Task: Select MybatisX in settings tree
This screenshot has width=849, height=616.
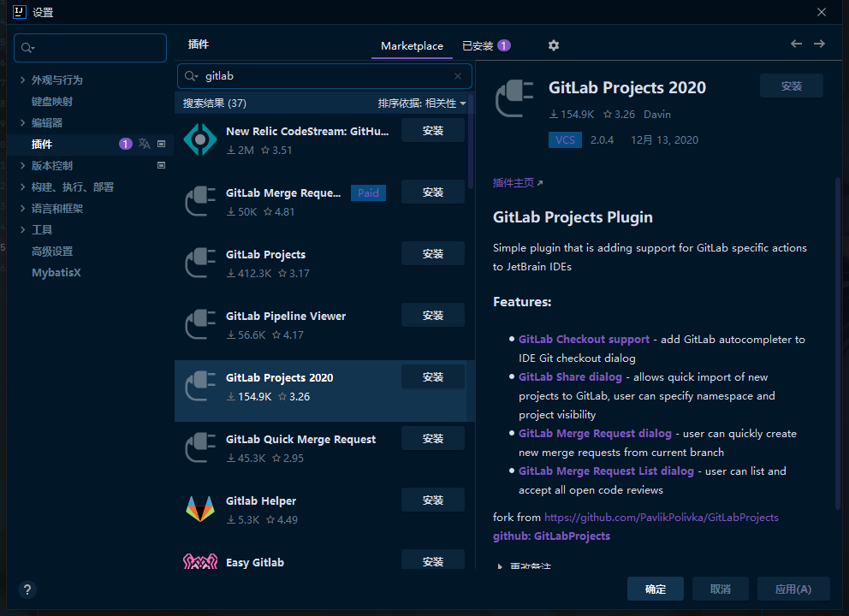Action: click(x=56, y=272)
